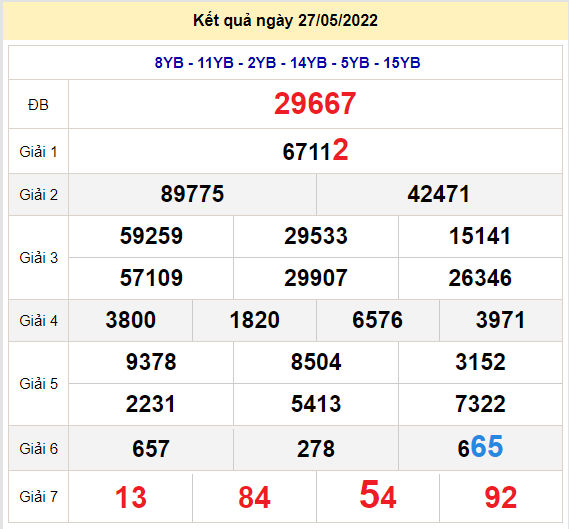Select fourth prize number 6576
Screen dimensions: 569x529
pyautogui.click(x=377, y=320)
